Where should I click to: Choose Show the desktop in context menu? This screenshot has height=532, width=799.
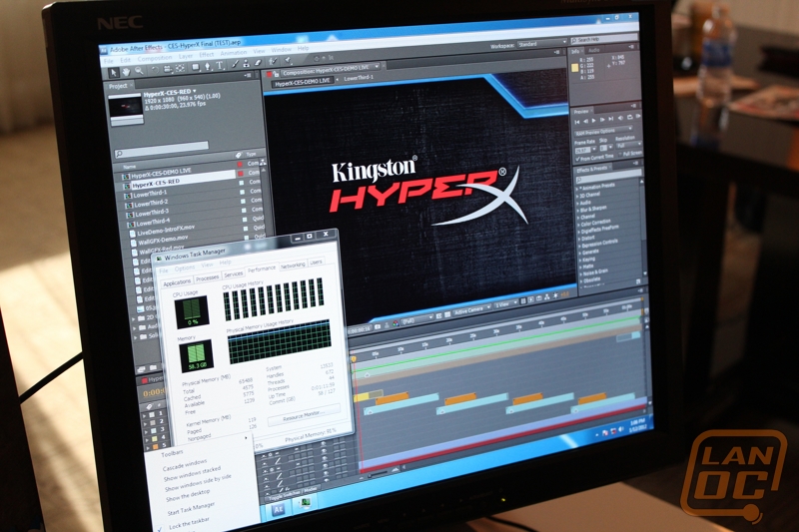coord(188,494)
